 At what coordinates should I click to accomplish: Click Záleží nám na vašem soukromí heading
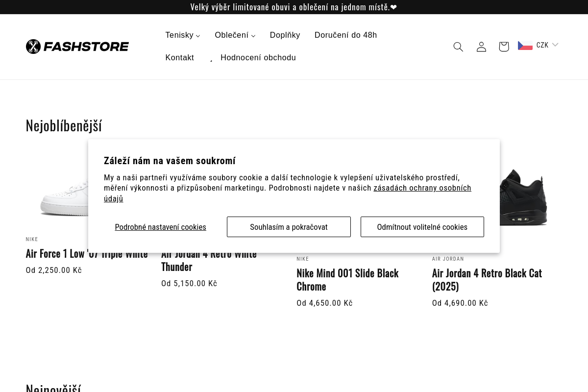point(170,161)
